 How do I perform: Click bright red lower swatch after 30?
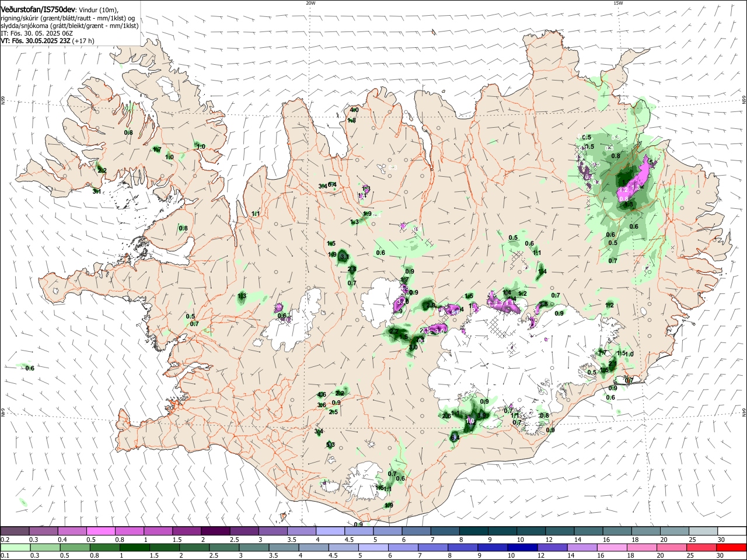(x=732, y=547)
